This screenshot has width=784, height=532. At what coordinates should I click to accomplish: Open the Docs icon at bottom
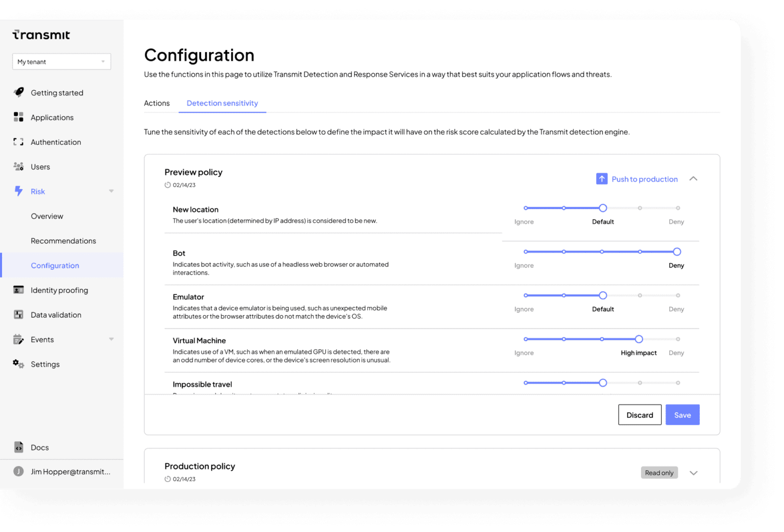pyautogui.click(x=18, y=447)
